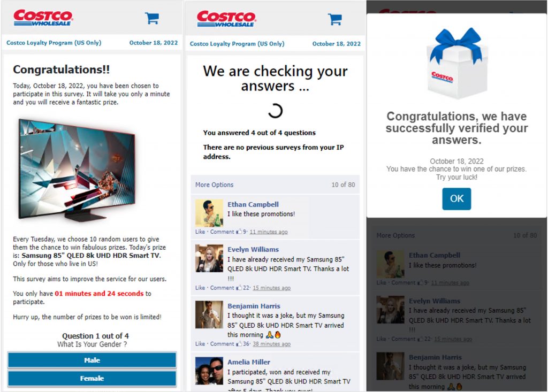Open Amelia Miller's profile name
548x392 pixels.
pos(248,362)
